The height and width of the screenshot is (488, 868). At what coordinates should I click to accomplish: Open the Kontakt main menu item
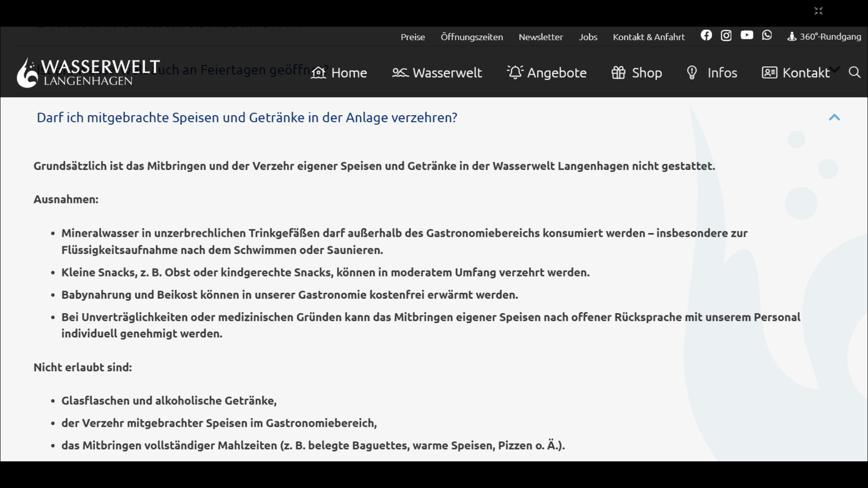pos(796,73)
